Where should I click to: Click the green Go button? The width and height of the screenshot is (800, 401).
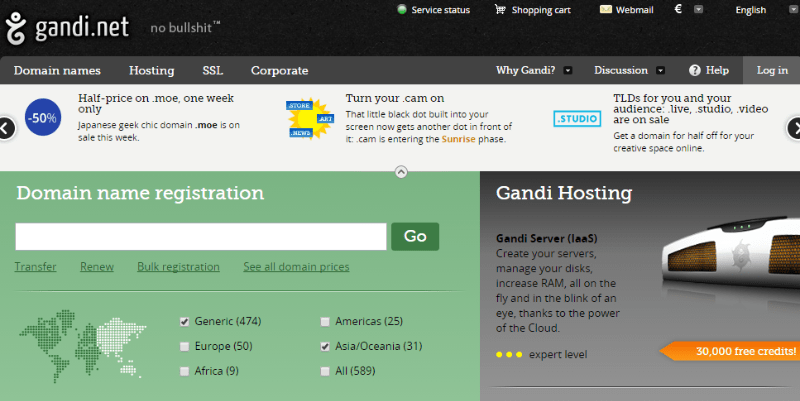pos(415,236)
